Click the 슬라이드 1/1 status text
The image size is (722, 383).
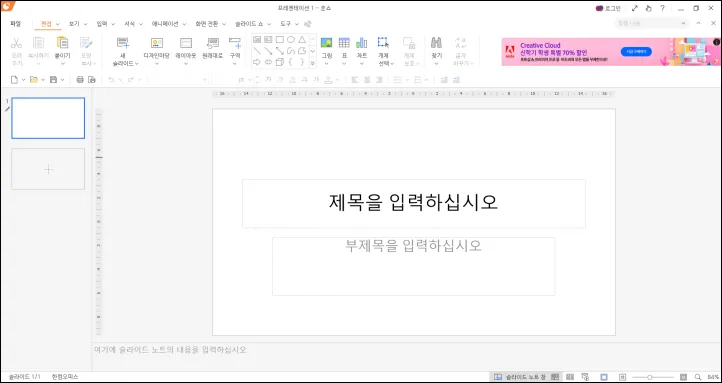25,377
